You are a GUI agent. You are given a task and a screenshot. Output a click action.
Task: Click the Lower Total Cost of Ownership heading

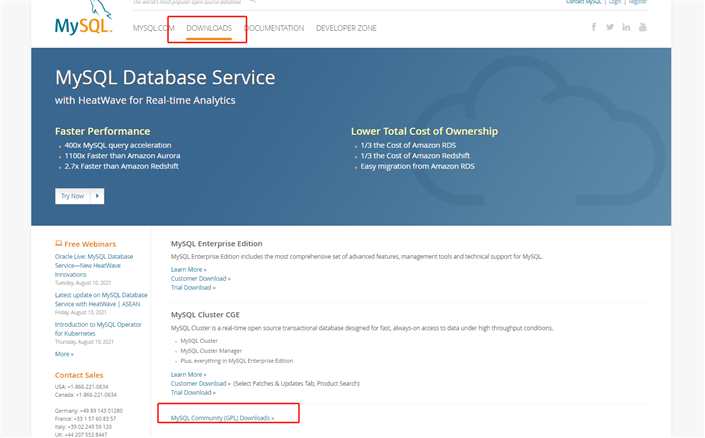point(424,131)
